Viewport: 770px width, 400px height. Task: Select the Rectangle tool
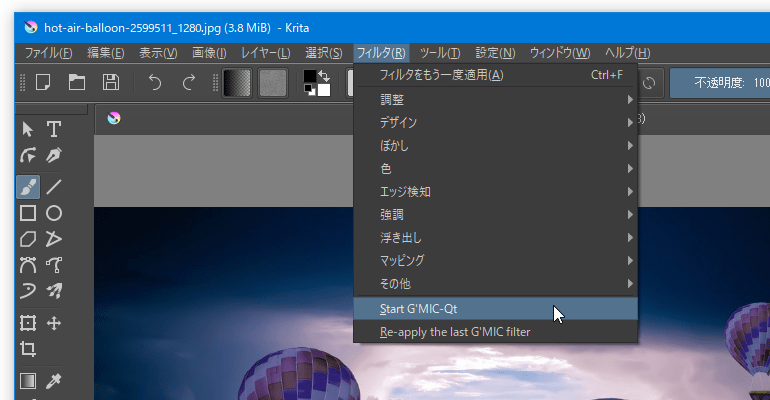click(x=28, y=213)
